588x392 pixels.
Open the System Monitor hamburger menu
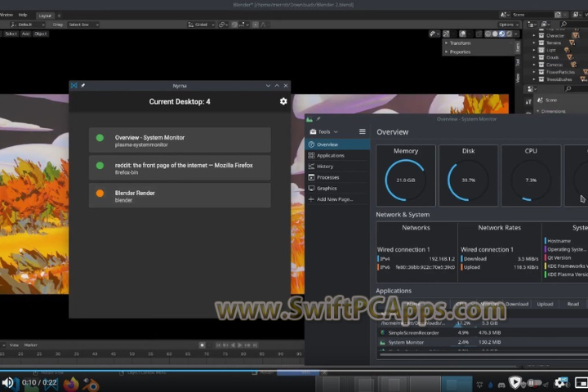click(x=363, y=131)
